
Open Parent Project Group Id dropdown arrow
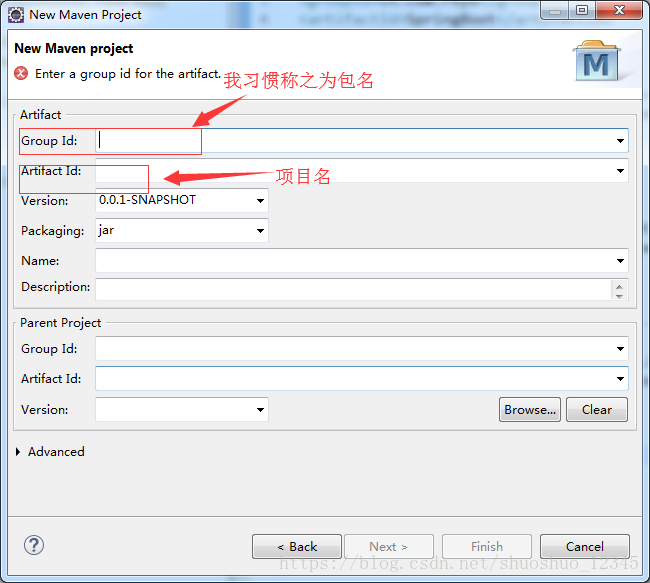tap(620, 349)
